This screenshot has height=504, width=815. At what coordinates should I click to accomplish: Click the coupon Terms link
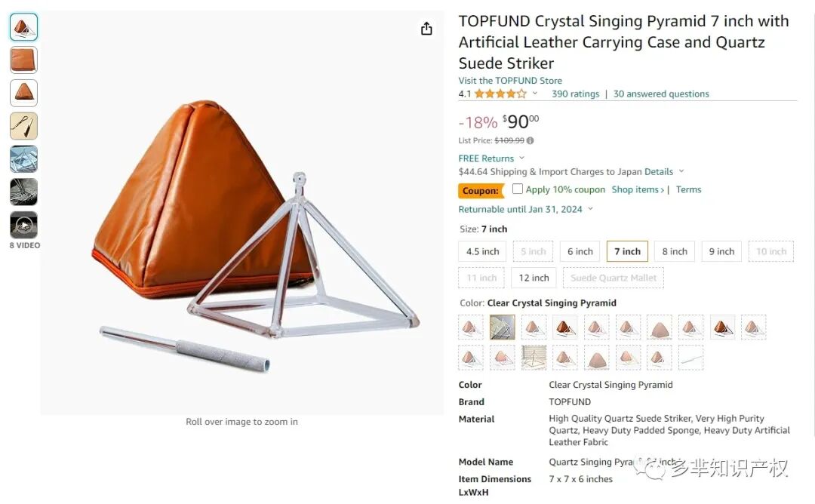[x=689, y=189]
